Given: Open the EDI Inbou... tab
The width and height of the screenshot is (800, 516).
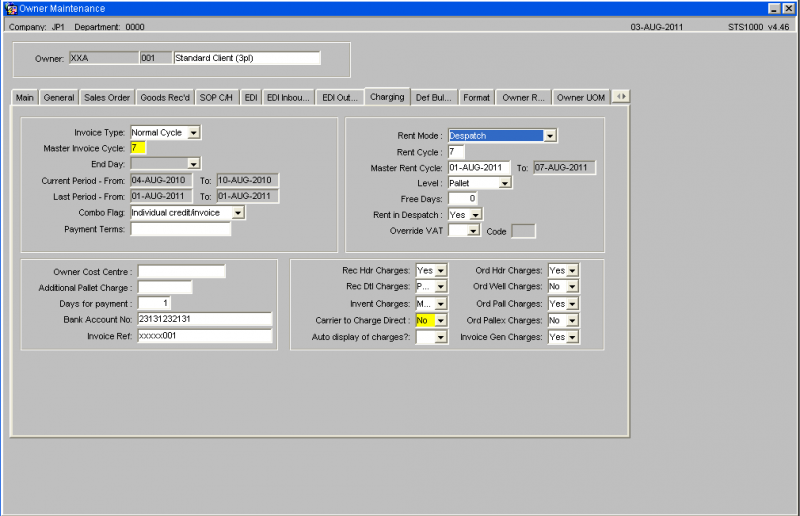Looking at the screenshot, I should 288,97.
